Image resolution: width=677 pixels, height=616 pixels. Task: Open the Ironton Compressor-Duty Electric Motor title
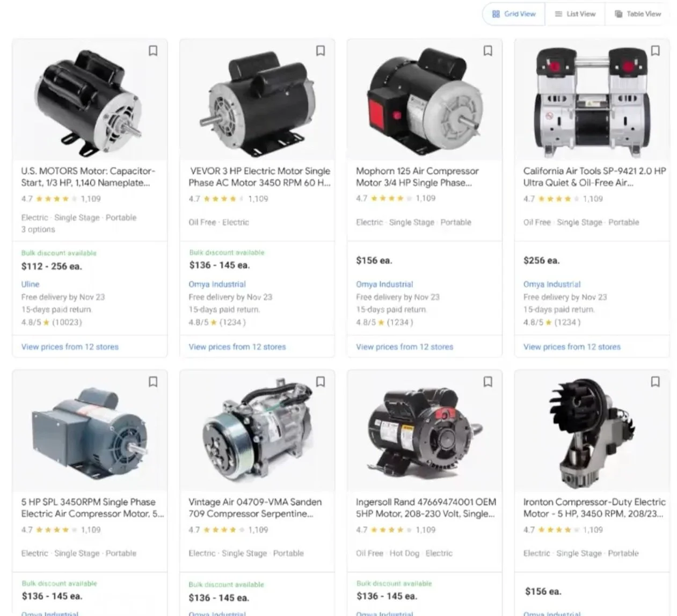coord(594,508)
